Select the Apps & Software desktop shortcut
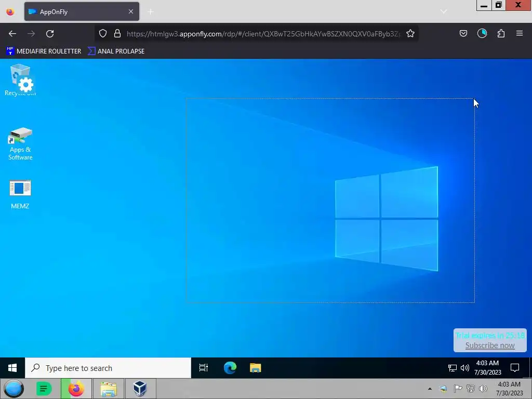532x399 pixels. pyautogui.click(x=20, y=144)
